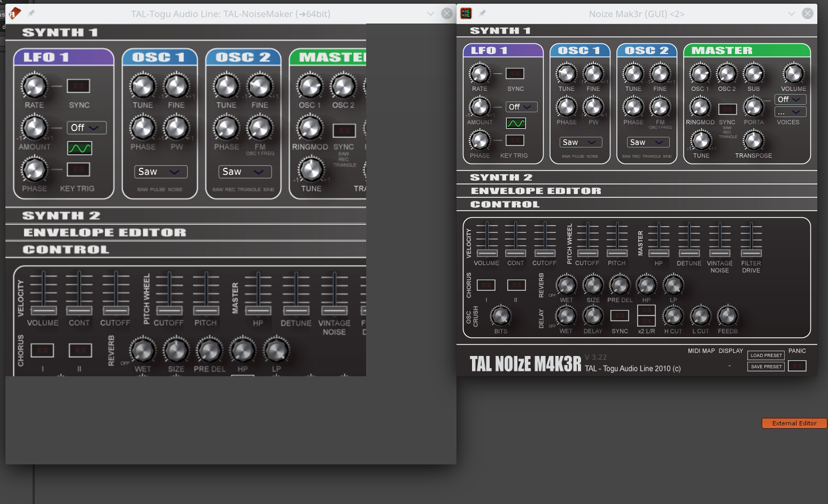Click the Reverb WET knob in the TAL-NoiseMaker window
The height and width of the screenshot is (504, 828).
(143, 351)
